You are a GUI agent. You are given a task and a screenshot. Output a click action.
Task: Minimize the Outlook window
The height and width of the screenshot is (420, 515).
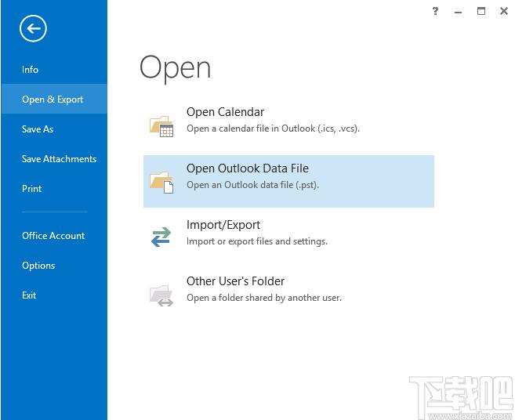point(459,12)
